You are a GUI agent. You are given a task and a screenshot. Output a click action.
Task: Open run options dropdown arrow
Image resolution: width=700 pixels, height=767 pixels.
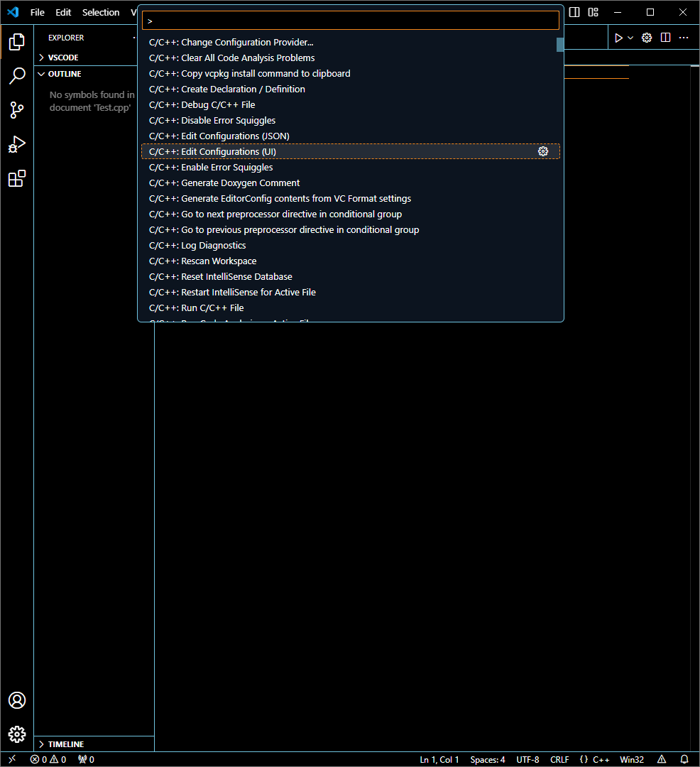(630, 38)
